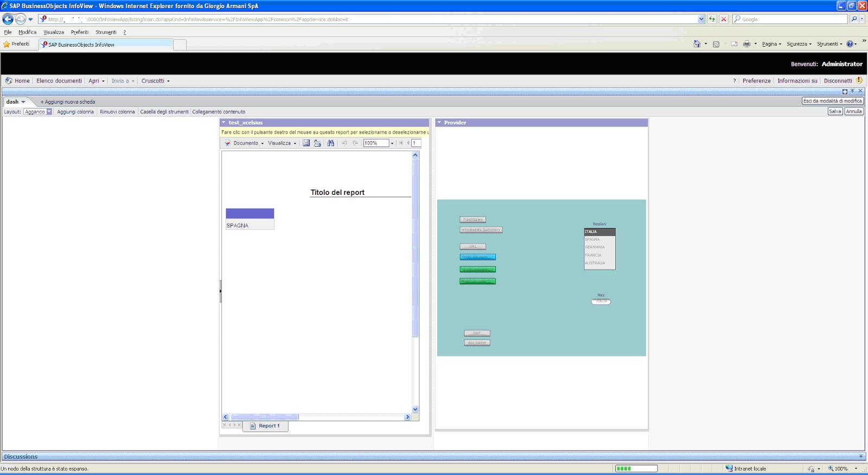This screenshot has height=475, width=868.
Task: Open the Visualizza dropdown in report toolbar
Action: (282, 143)
